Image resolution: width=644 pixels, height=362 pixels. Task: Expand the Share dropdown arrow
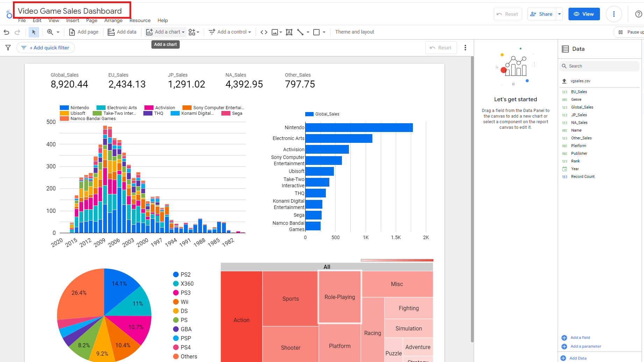(x=559, y=14)
